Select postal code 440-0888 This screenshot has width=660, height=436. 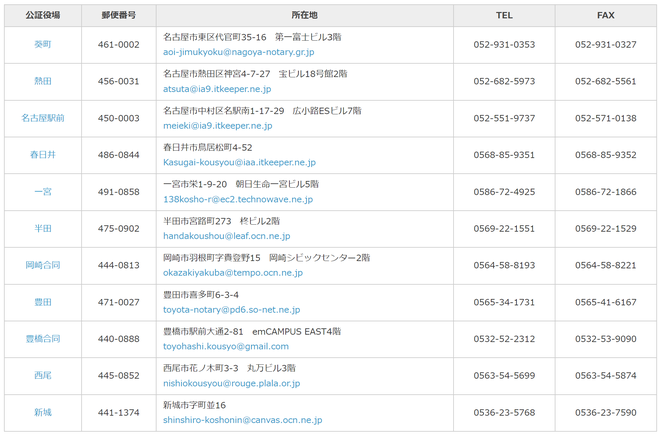(x=119, y=339)
